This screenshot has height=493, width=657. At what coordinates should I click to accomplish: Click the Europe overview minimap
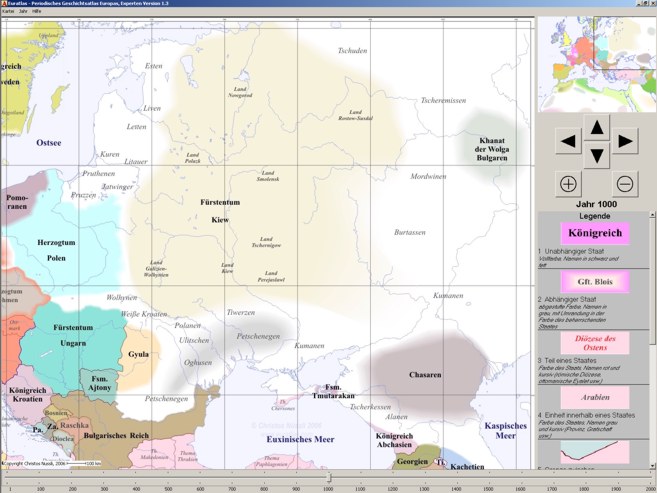[x=597, y=64]
